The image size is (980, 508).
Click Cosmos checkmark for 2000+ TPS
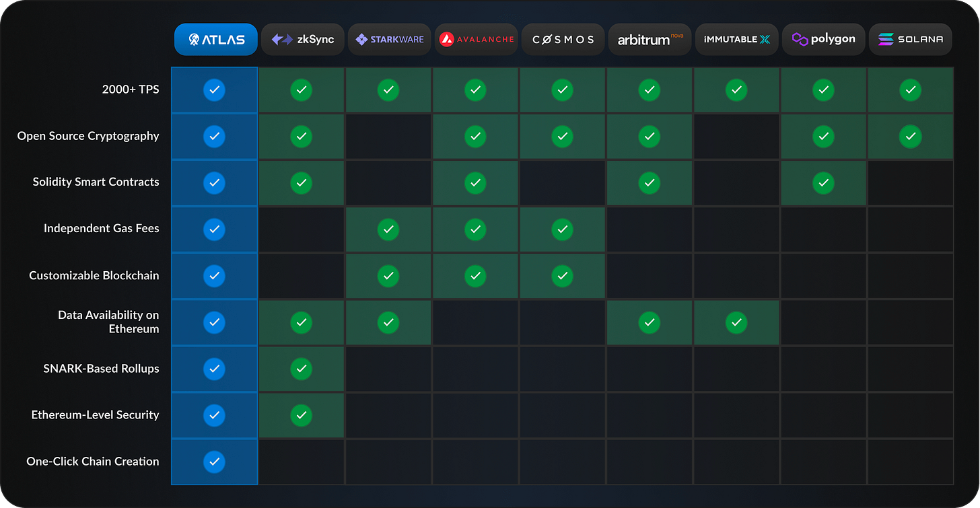coord(562,89)
